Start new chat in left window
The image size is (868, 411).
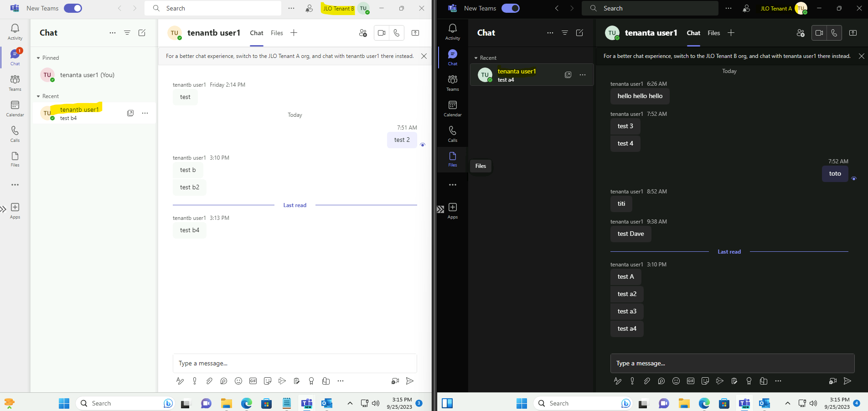[x=142, y=33]
